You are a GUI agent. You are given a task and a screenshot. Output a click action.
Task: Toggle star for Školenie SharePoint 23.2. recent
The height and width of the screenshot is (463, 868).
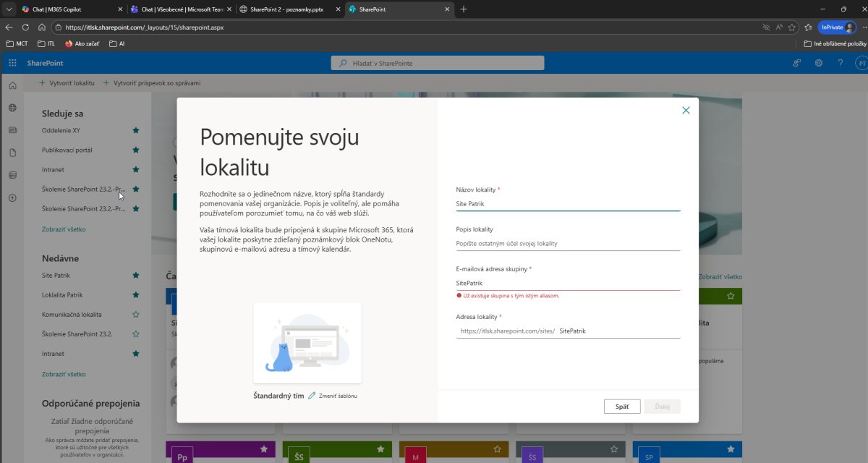pyautogui.click(x=135, y=334)
